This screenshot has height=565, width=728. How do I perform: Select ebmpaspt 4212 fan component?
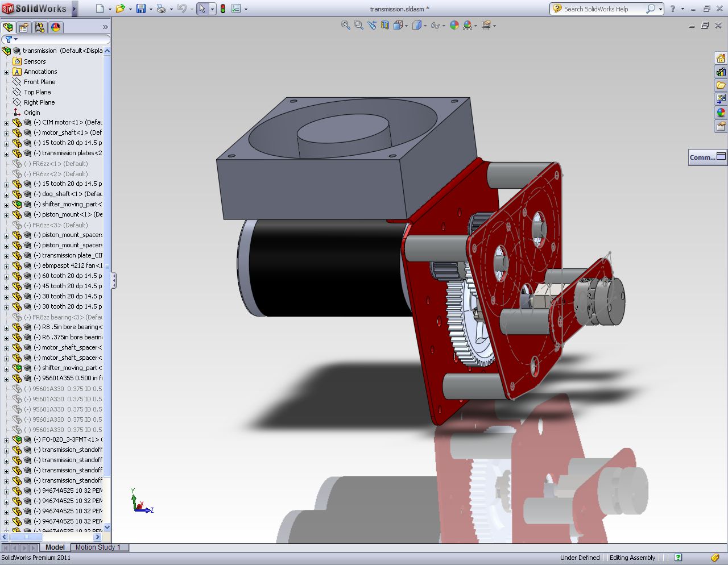(x=68, y=265)
